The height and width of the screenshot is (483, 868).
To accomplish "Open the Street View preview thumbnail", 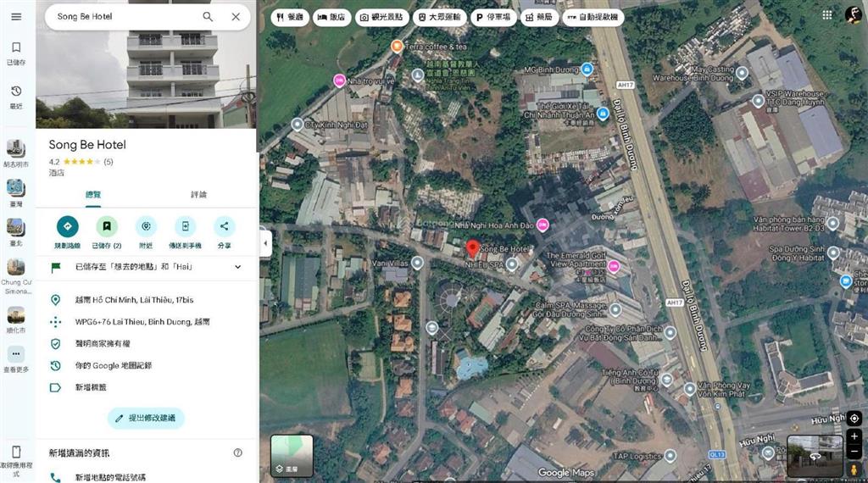I will click(x=815, y=456).
